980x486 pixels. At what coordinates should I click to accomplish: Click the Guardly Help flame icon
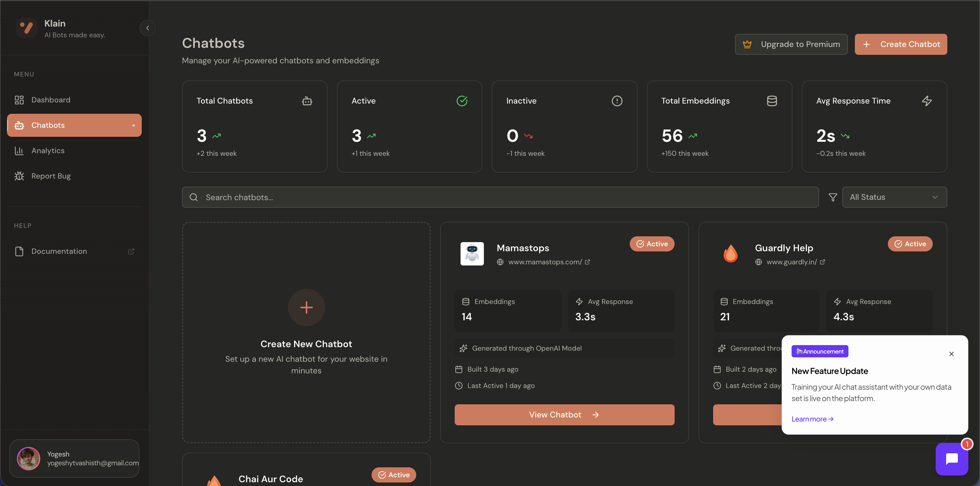(x=730, y=254)
